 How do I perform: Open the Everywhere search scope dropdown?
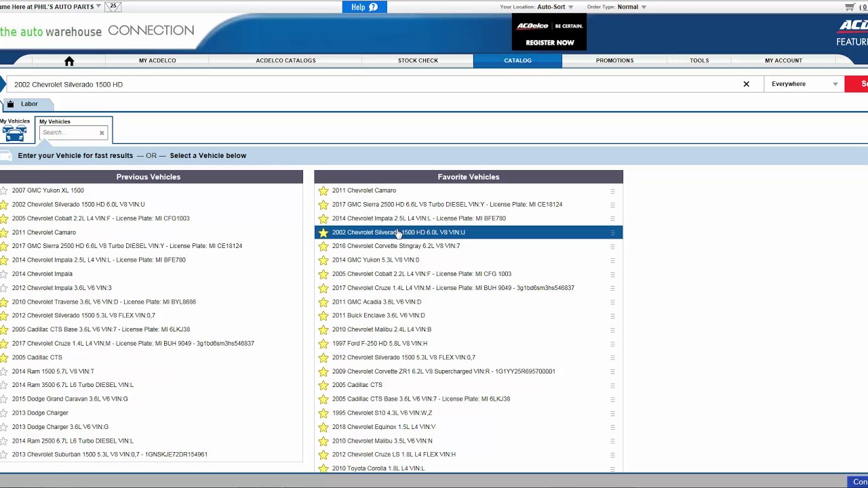tap(804, 84)
